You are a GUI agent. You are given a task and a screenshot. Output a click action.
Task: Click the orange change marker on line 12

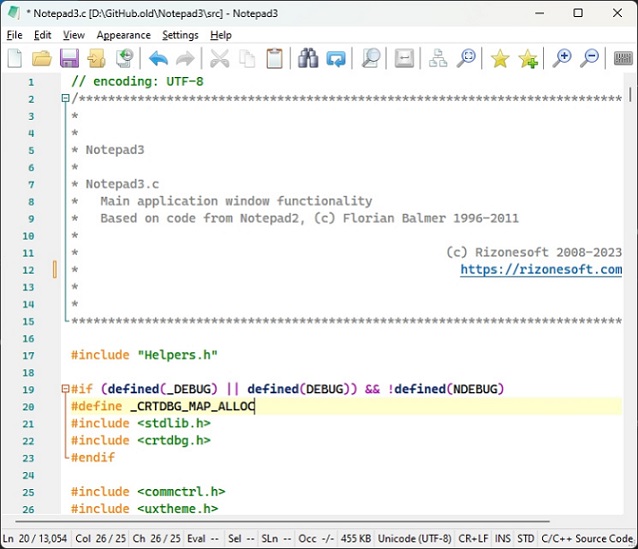tap(55, 270)
